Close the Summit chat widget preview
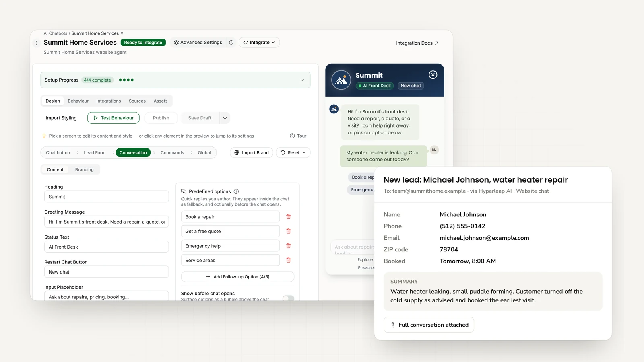The image size is (644, 362). tap(433, 75)
